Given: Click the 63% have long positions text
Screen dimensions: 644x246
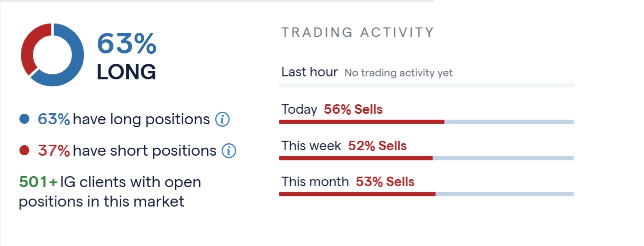Looking at the screenshot, I should point(124,120).
